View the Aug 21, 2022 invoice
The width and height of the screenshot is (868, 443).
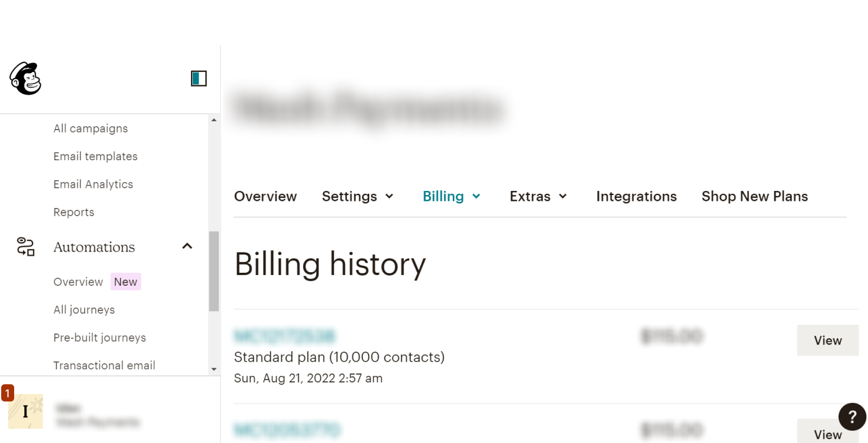click(827, 340)
